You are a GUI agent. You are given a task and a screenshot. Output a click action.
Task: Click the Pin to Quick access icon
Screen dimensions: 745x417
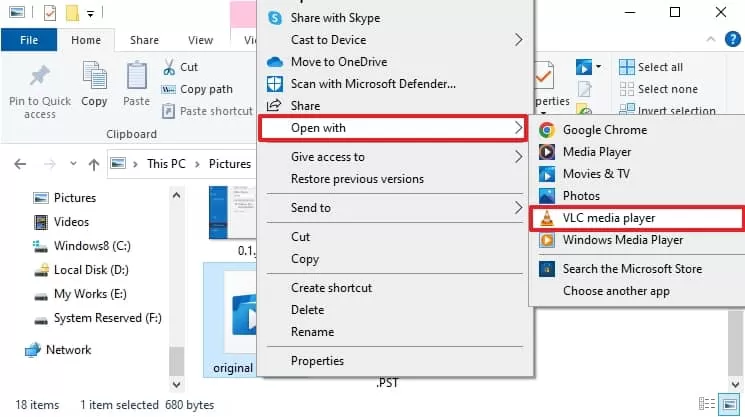coord(40,76)
